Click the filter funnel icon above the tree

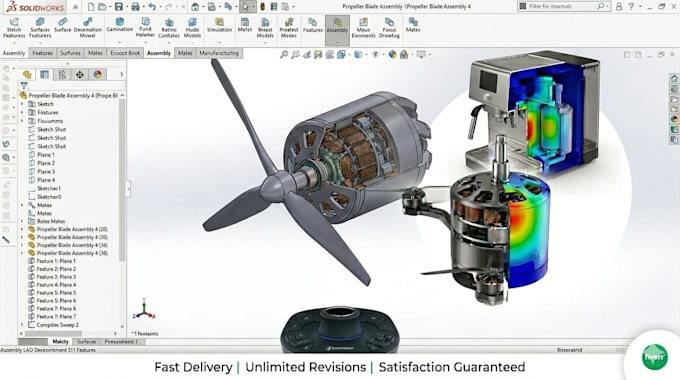(x=24, y=86)
